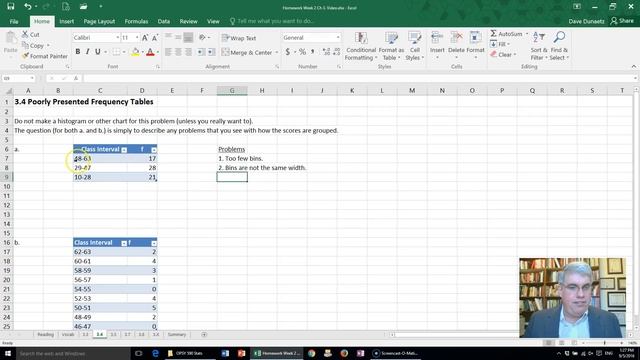Screen dimensions: 640x360
Task: Click the Share button
Action: click(622, 21)
